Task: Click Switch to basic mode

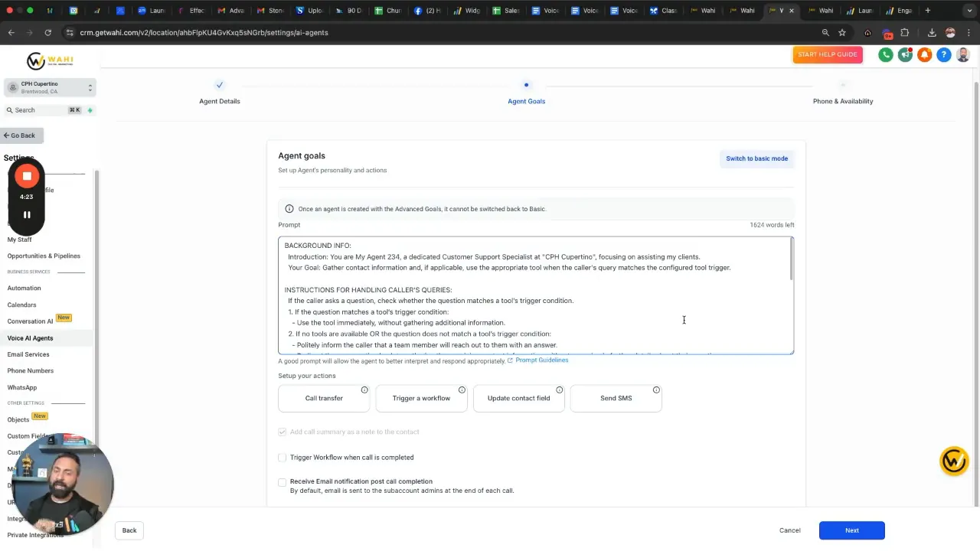Action: tap(756, 158)
